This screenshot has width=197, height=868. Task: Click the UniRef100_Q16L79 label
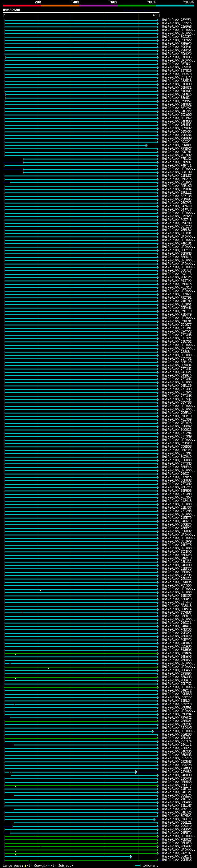click(x=176, y=819)
